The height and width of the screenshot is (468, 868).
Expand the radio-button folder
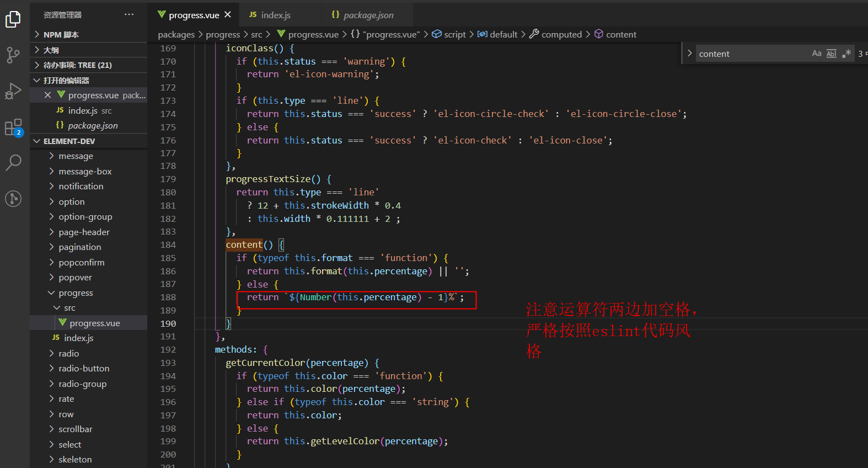88,369
